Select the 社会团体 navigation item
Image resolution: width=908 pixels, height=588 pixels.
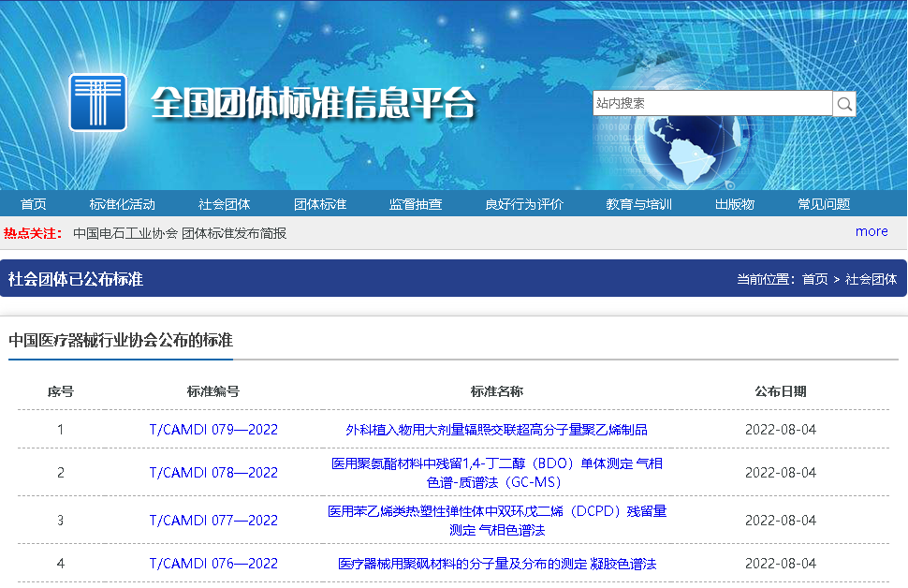[x=225, y=203]
